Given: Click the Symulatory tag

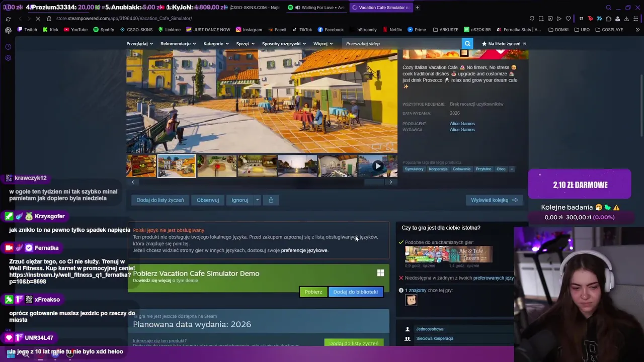Looking at the screenshot, I should pyautogui.click(x=414, y=169).
